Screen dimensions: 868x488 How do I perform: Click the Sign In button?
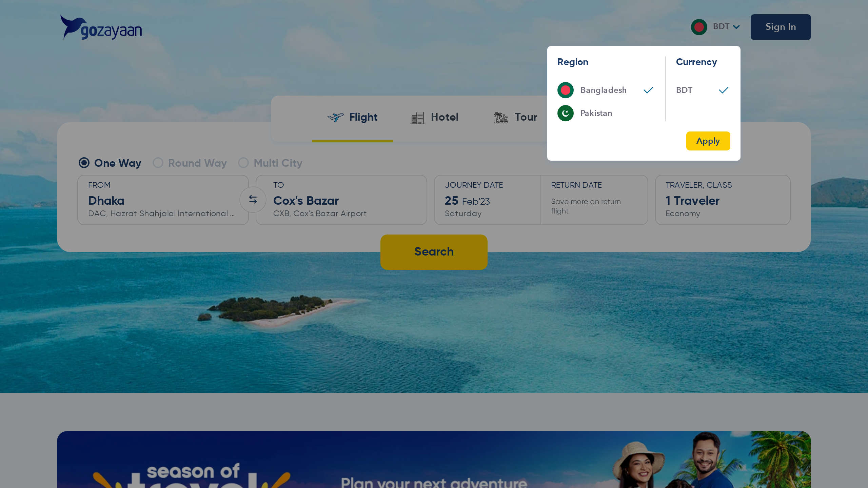(x=781, y=27)
